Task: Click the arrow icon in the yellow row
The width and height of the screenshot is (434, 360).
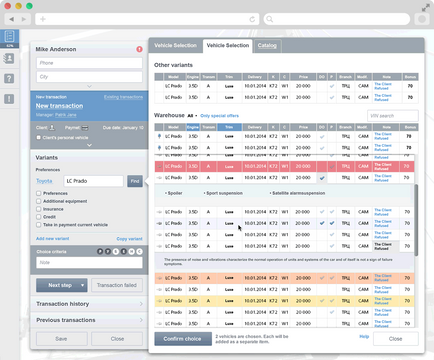Action: [159, 301]
